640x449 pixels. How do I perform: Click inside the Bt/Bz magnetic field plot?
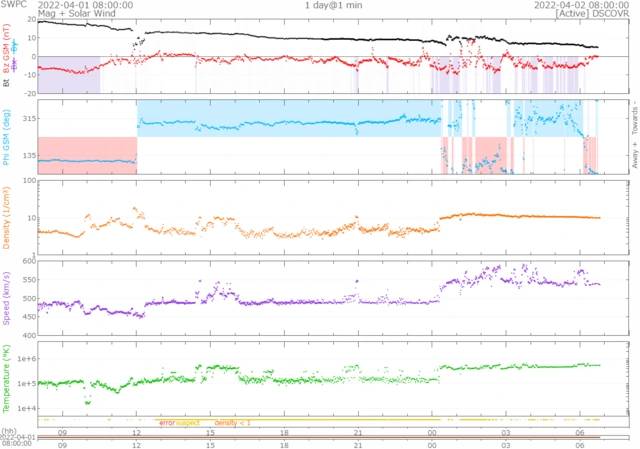click(x=333, y=56)
